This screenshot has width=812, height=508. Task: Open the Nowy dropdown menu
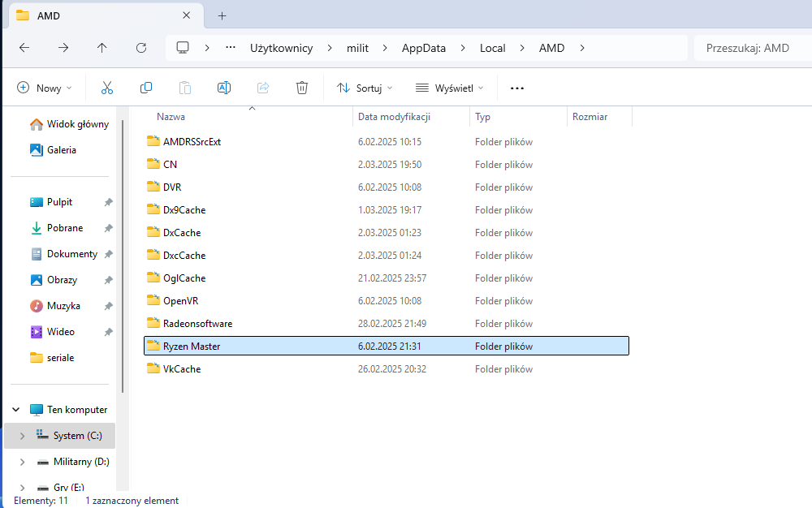[x=45, y=88]
